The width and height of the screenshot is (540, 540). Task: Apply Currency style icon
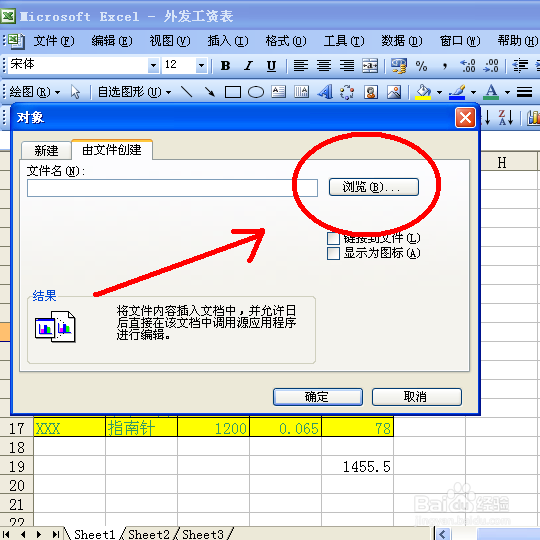[x=399, y=65]
